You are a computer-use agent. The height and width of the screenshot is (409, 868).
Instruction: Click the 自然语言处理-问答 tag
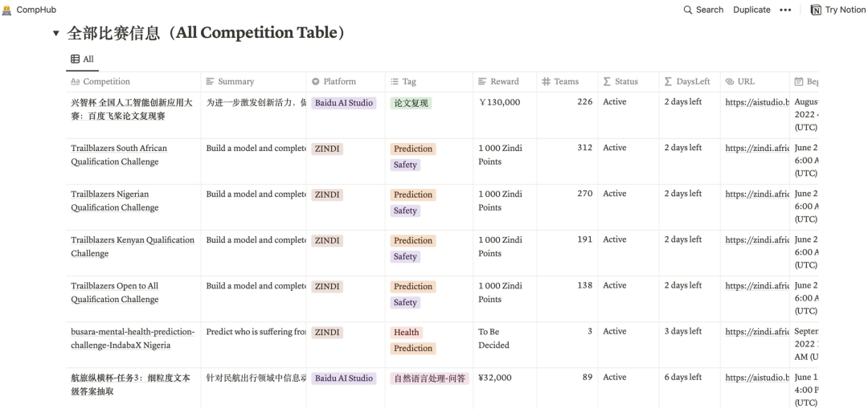[429, 378]
